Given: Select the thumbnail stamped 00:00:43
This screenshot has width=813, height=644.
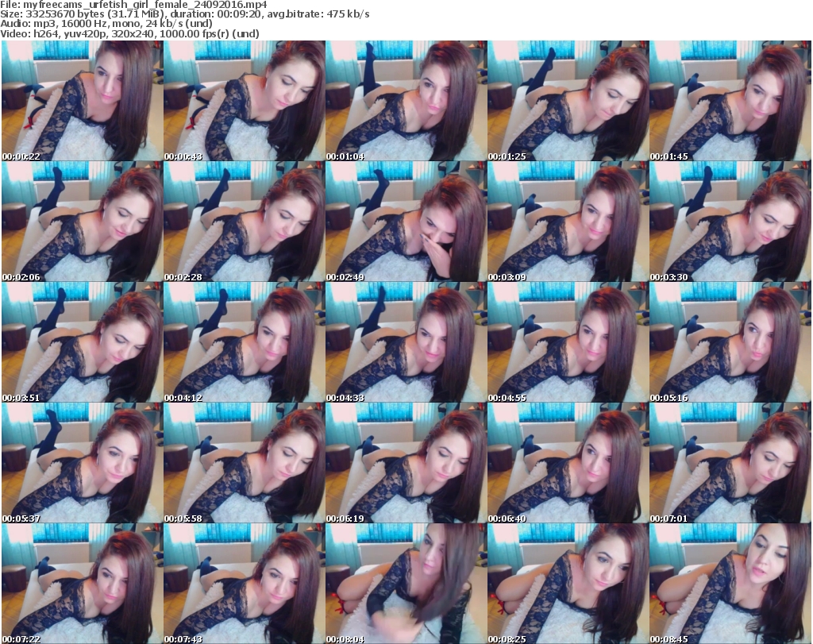Looking at the screenshot, I should coord(245,101).
